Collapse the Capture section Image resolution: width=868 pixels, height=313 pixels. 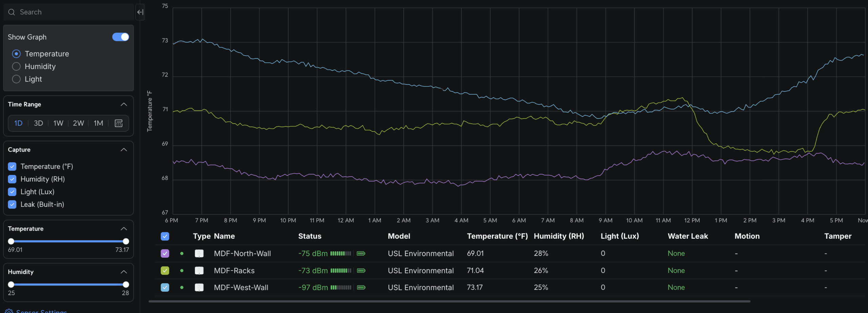[x=124, y=150]
